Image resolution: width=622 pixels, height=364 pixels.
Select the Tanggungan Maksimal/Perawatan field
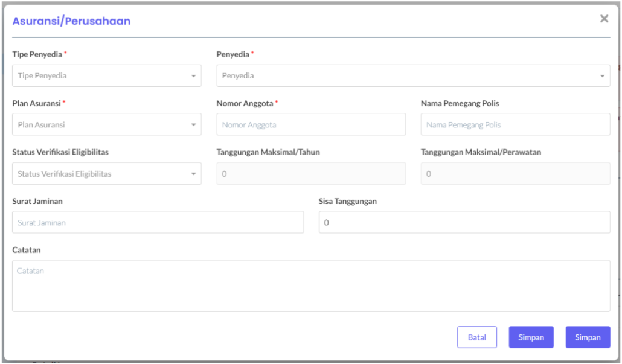(x=515, y=174)
